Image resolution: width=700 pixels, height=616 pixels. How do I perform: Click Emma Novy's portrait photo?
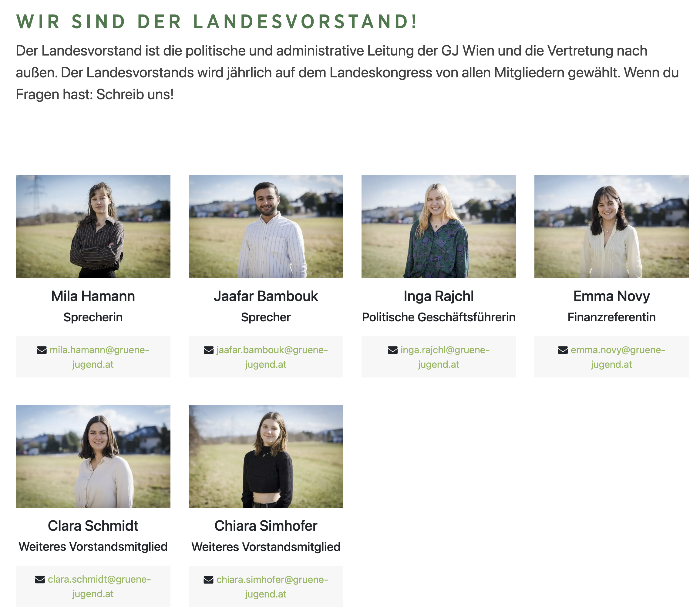pos(612,226)
